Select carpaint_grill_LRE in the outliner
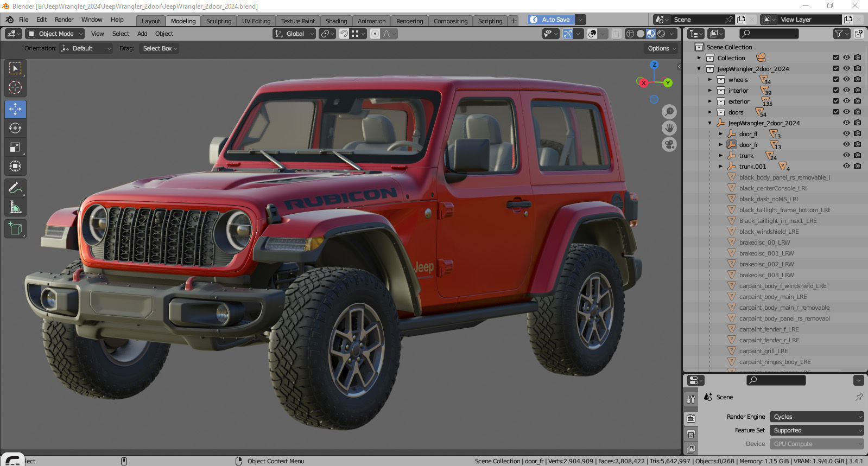Image resolution: width=868 pixels, height=466 pixels. pyautogui.click(x=763, y=351)
